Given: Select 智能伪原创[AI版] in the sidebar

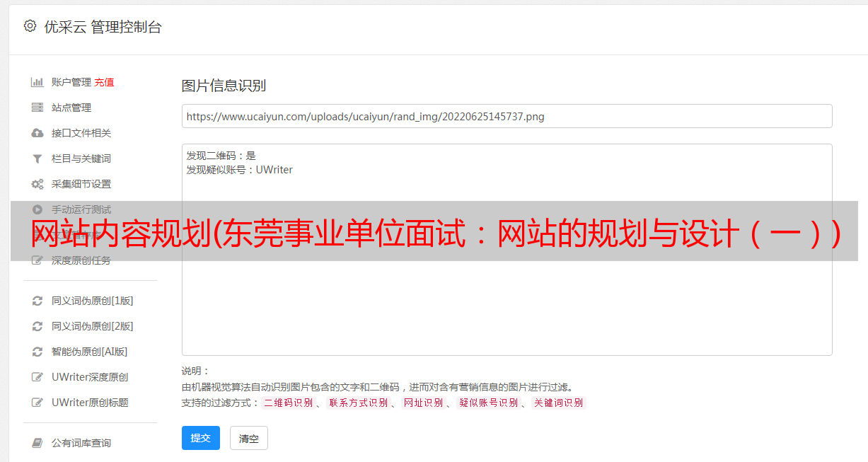Looking at the screenshot, I should pos(90,352).
